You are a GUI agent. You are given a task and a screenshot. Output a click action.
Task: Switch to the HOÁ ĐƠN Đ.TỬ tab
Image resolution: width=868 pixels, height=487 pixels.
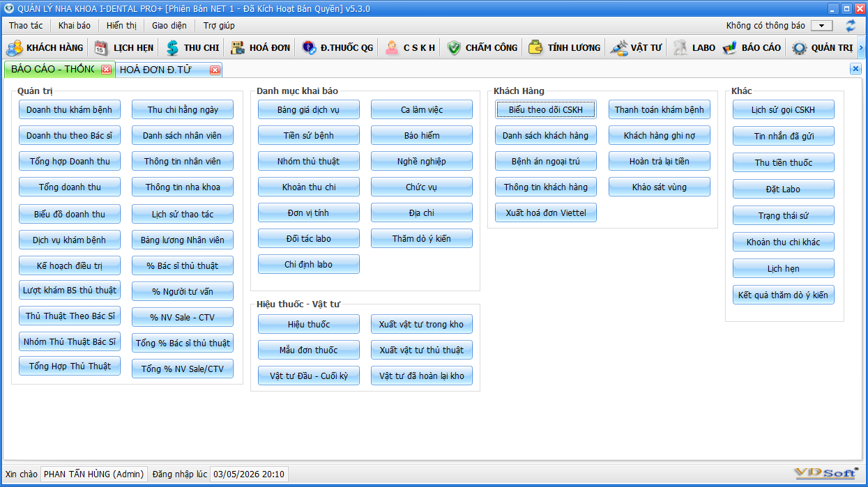click(169, 70)
